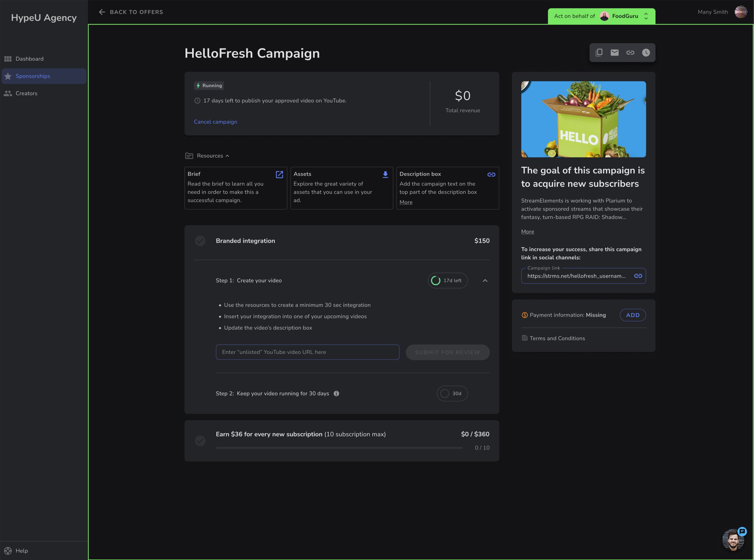
Task: Click the clock/history icon in the top-right toolbar
Action: (646, 53)
